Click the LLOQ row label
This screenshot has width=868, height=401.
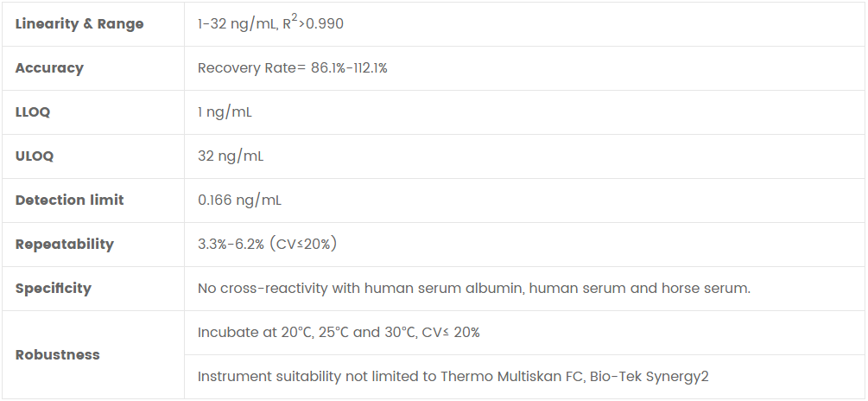(x=34, y=112)
